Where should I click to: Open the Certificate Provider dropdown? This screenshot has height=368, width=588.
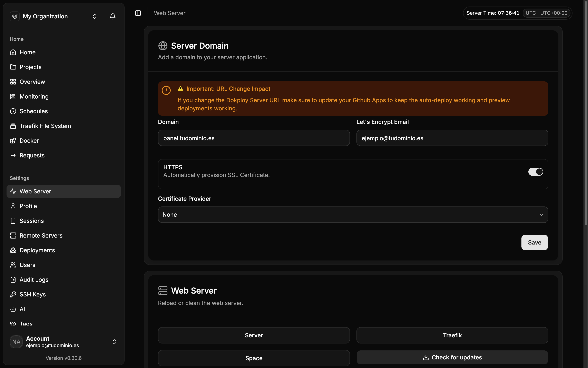tap(353, 215)
